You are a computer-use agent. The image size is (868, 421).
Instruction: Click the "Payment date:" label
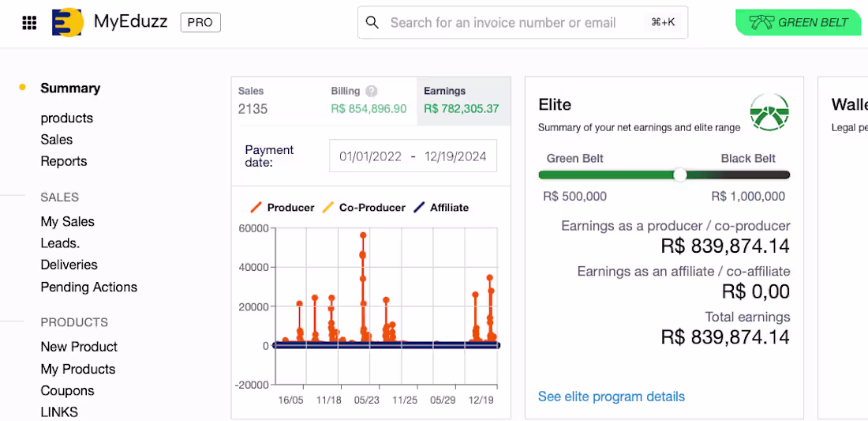pyautogui.click(x=270, y=156)
